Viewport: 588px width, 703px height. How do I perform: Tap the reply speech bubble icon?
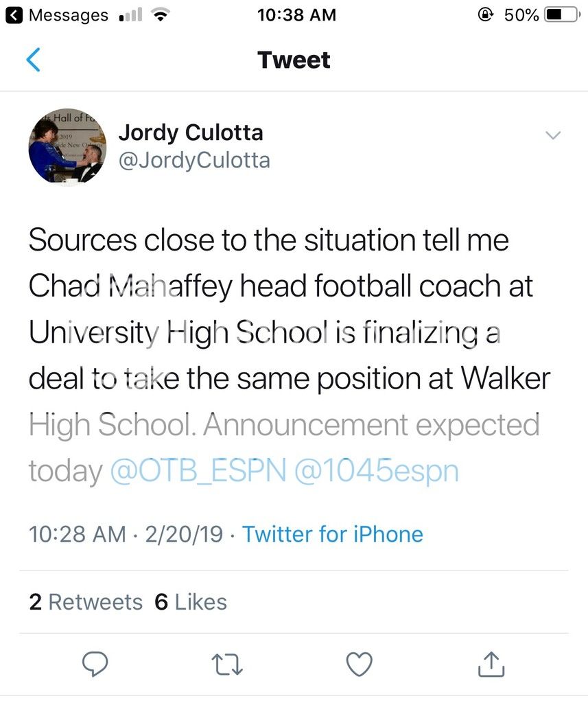[95, 664]
